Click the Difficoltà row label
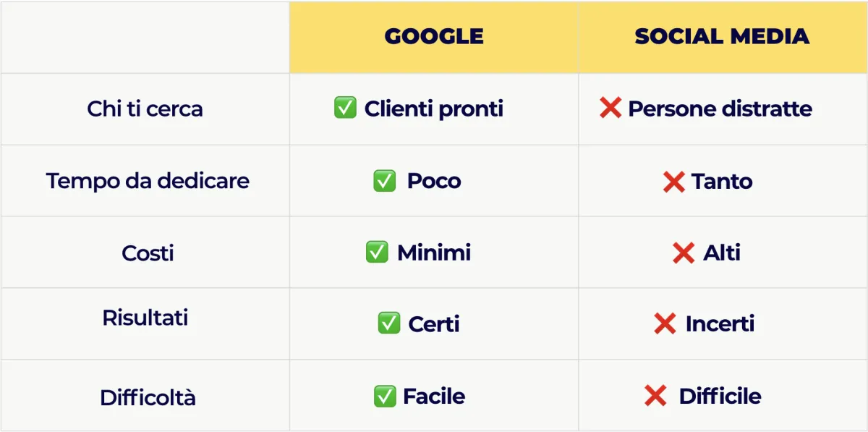The height and width of the screenshot is (432, 868). click(148, 397)
